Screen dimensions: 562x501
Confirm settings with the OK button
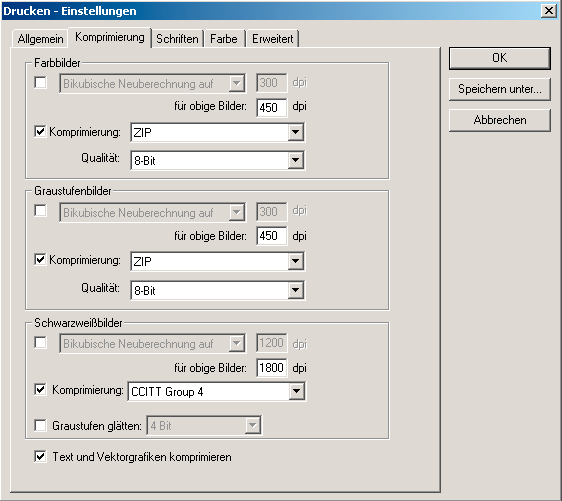[500, 58]
